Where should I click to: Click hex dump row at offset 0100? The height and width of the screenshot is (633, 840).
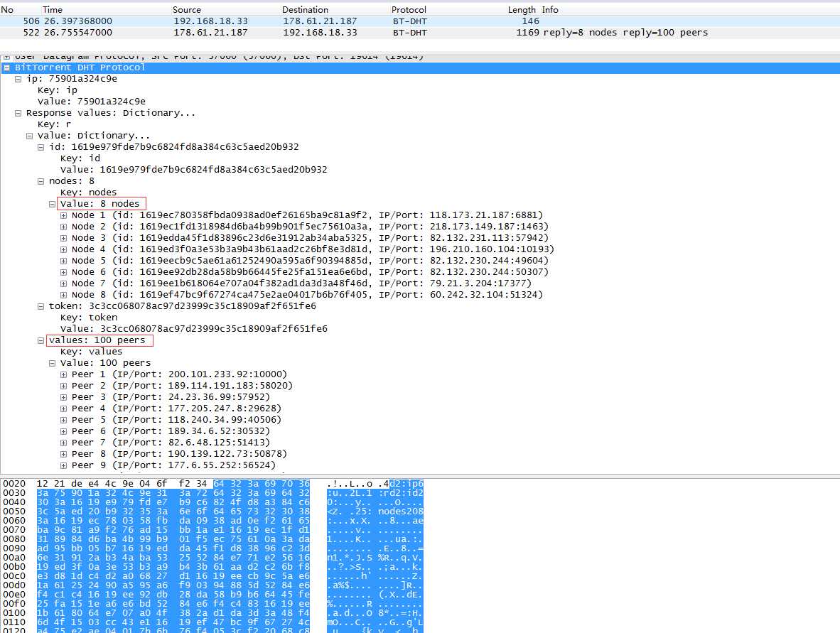pos(213,612)
